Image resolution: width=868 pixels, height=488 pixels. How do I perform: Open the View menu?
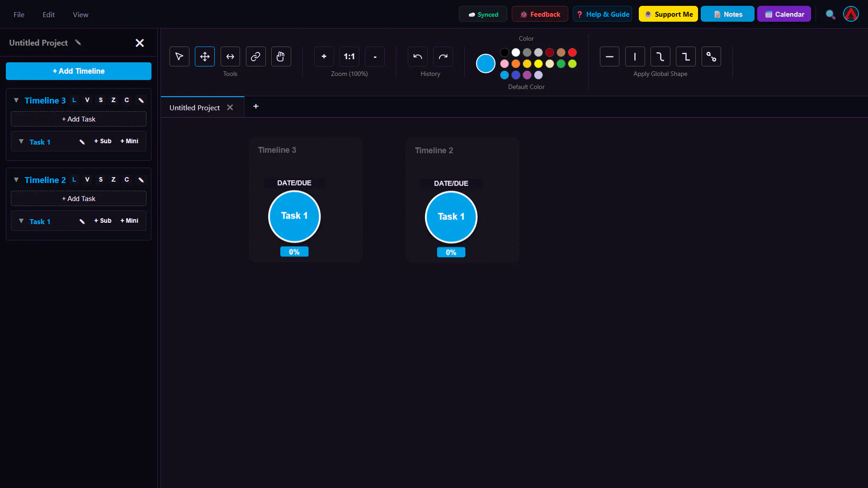pos(80,14)
